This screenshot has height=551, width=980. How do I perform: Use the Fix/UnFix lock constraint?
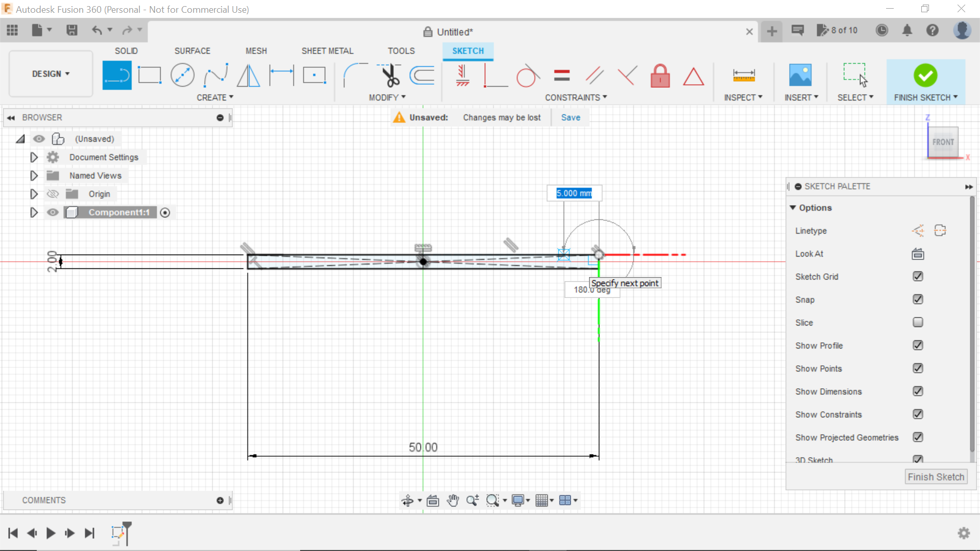click(660, 75)
